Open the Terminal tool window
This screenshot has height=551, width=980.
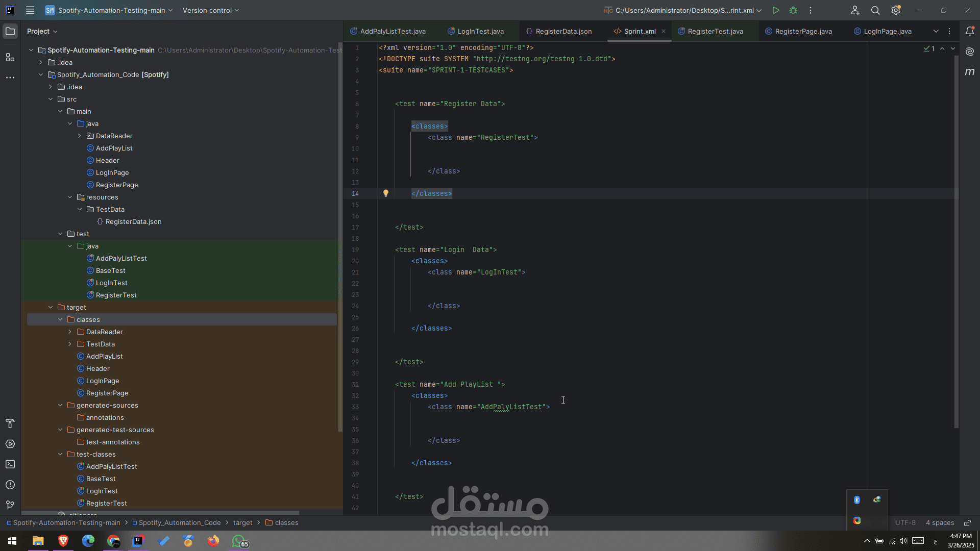tap(10, 464)
